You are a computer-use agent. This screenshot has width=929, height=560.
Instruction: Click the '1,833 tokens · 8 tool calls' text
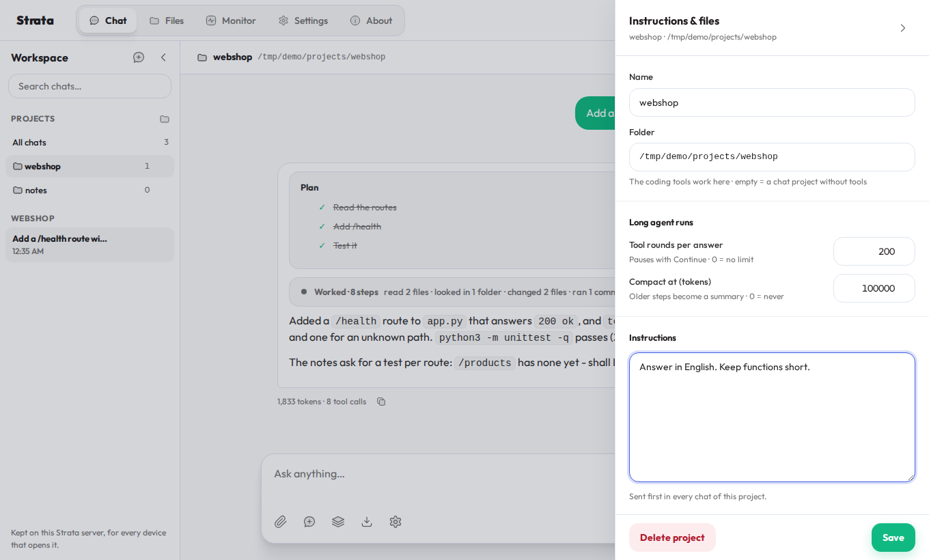(x=322, y=402)
